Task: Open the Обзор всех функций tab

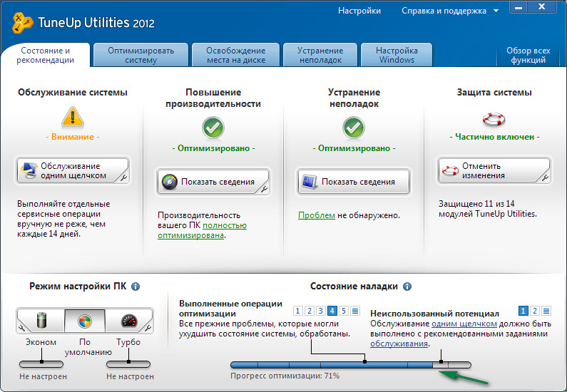Action: [528, 56]
